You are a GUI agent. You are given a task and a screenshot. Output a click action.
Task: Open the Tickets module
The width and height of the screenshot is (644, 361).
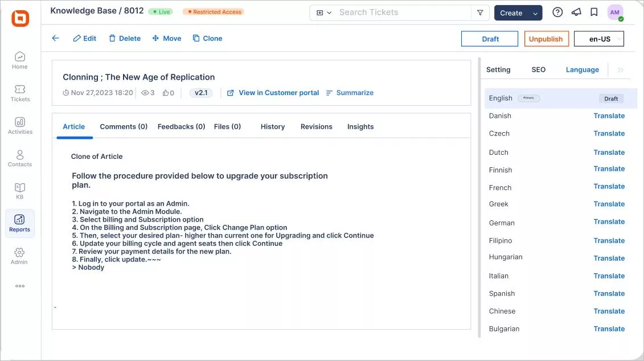pos(19,93)
